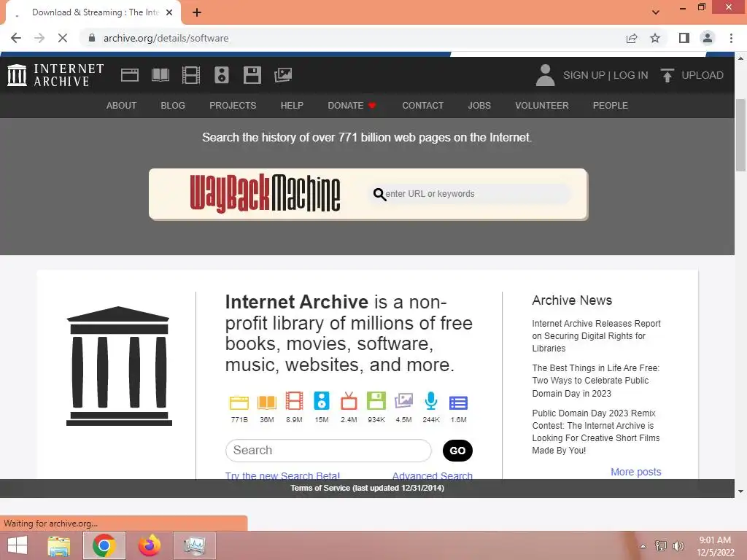Viewport: 747px width, 560px height.
Task: Open File Explorer from taskbar
Action: click(x=59, y=545)
